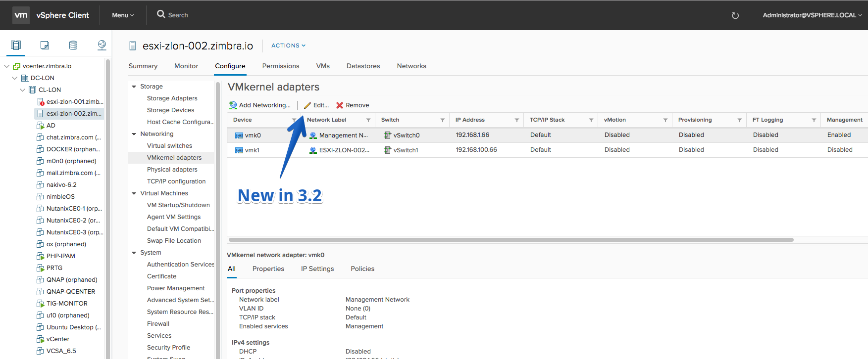Open Security Profile settings
The image size is (868, 359).
(168, 348)
